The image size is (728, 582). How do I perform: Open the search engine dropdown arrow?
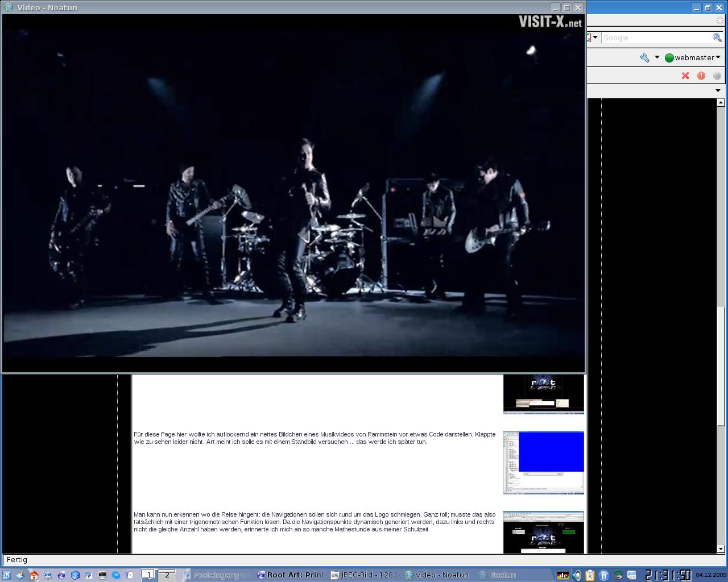coord(595,38)
